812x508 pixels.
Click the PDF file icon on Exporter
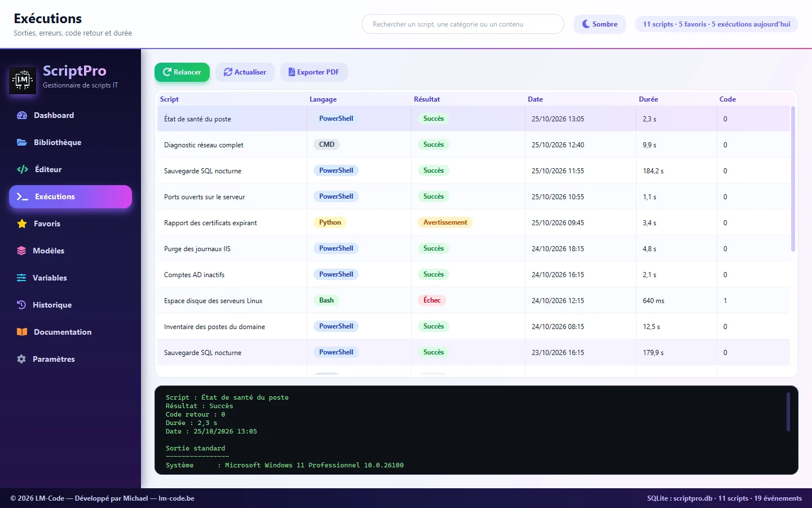[x=292, y=72]
